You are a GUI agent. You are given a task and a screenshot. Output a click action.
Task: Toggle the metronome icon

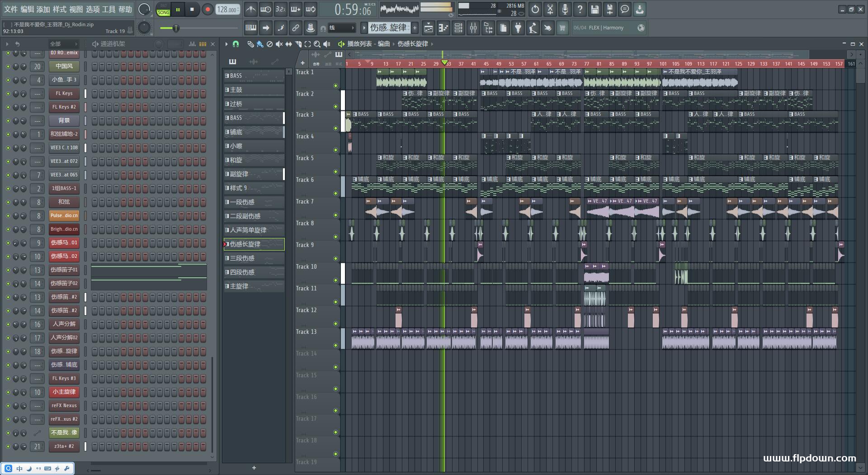(250, 9)
